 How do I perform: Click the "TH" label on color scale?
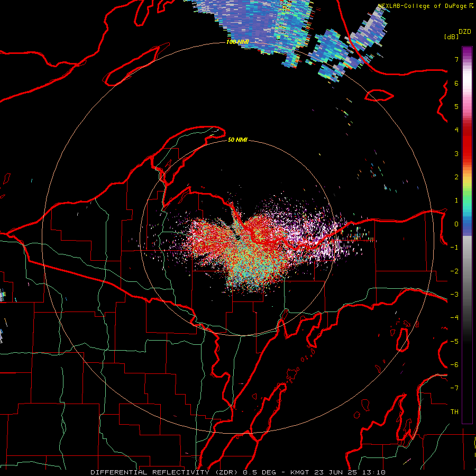tap(454, 412)
